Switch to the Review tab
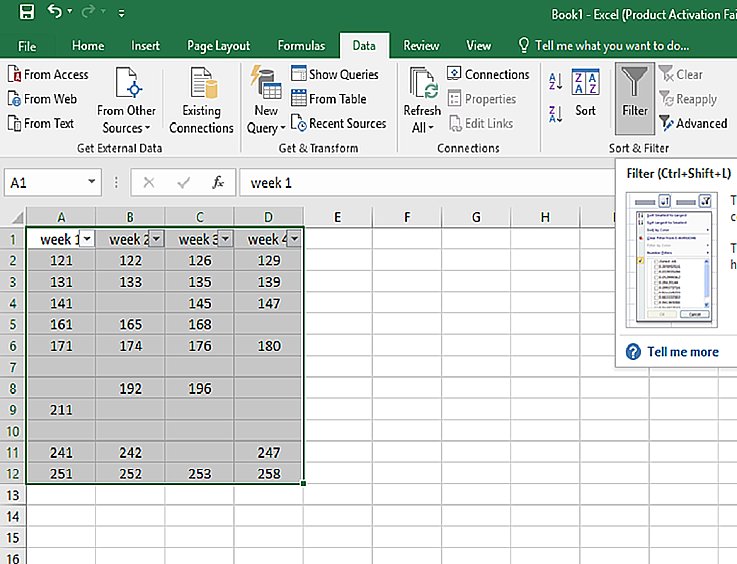The width and height of the screenshot is (737, 564). point(421,46)
